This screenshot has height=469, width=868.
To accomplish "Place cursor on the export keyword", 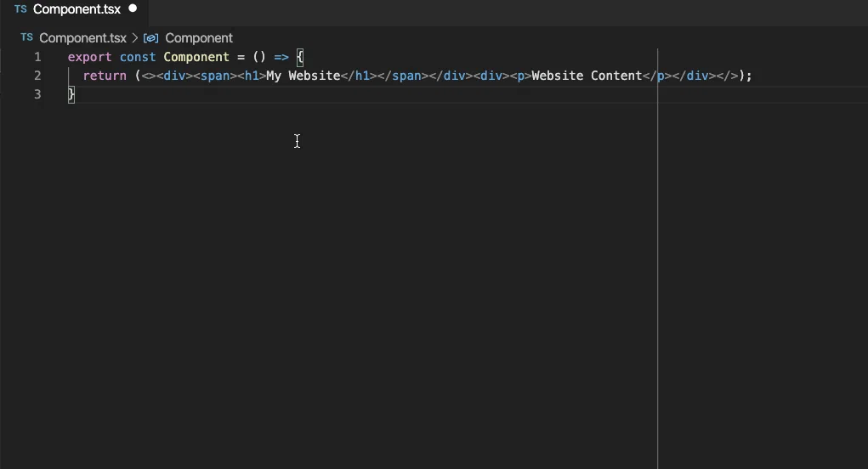I will [89, 57].
